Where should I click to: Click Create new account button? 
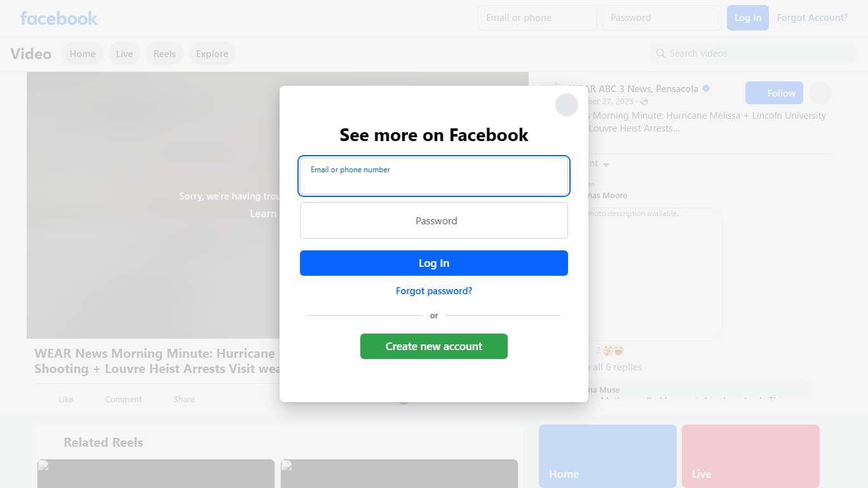click(x=434, y=346)
